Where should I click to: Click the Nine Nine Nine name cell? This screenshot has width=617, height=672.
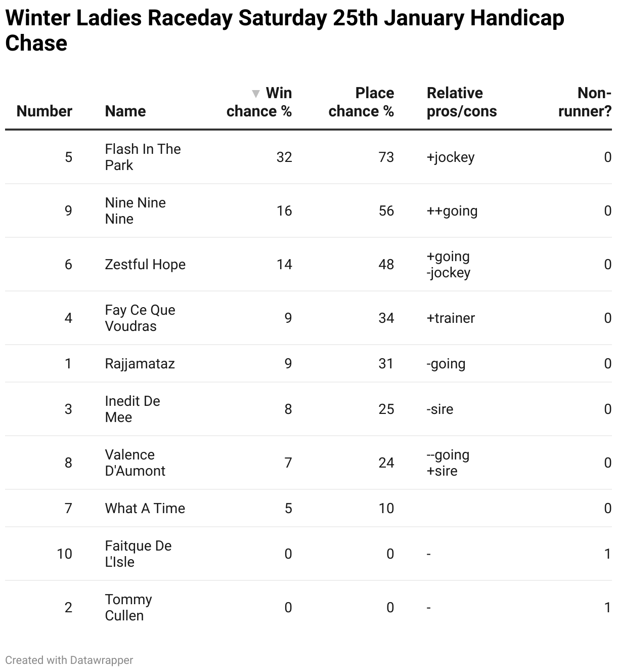[x=135, y=211]
